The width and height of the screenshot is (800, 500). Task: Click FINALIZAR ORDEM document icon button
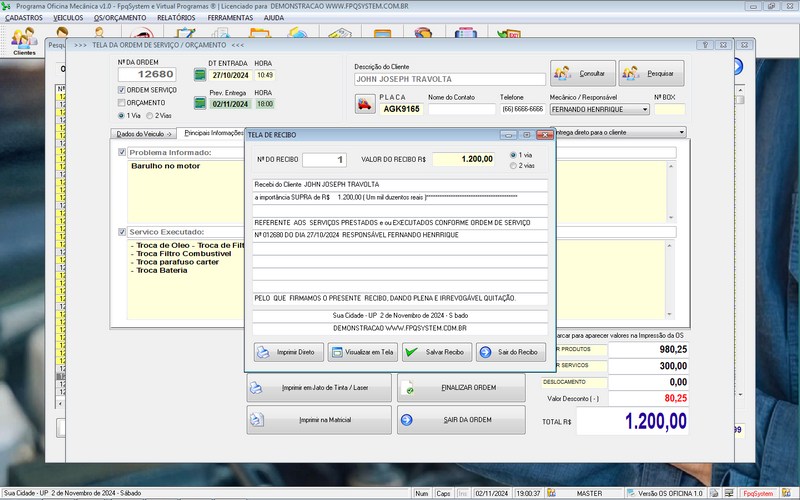click(461, 388)
